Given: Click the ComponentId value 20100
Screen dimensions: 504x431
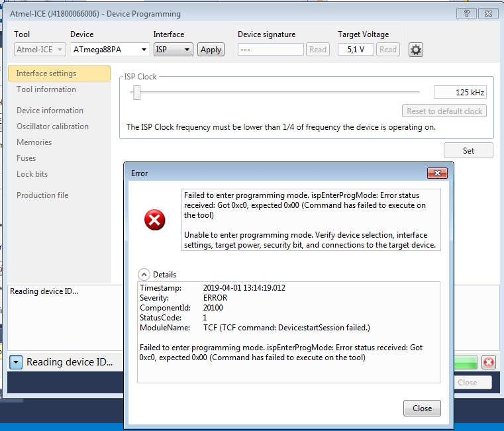Looking at the screenshot, I should point(213,308).
